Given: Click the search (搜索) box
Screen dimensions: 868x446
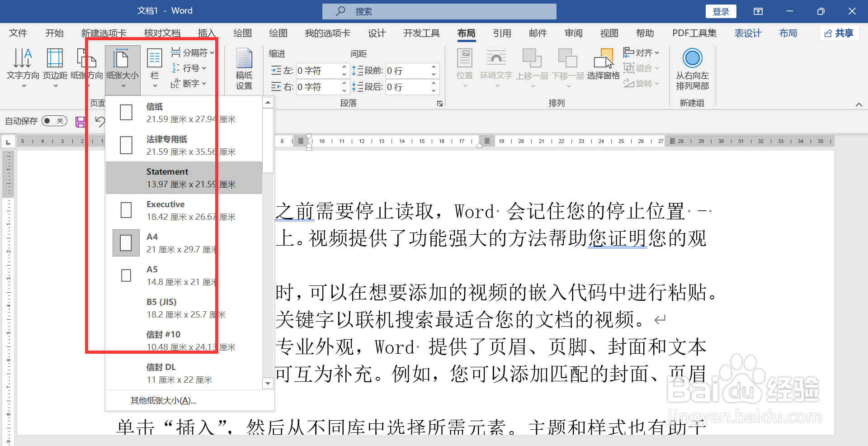Looking at the screenshot, I should coord(439,11).
